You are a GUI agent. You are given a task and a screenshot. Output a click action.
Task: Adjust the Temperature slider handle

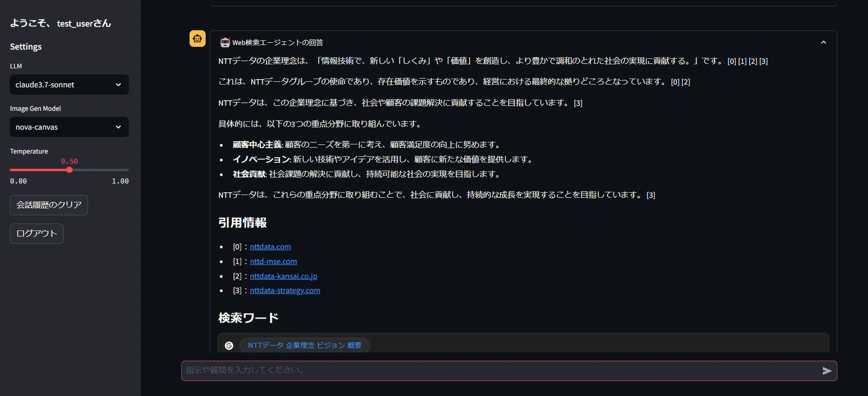pos(69,170)
